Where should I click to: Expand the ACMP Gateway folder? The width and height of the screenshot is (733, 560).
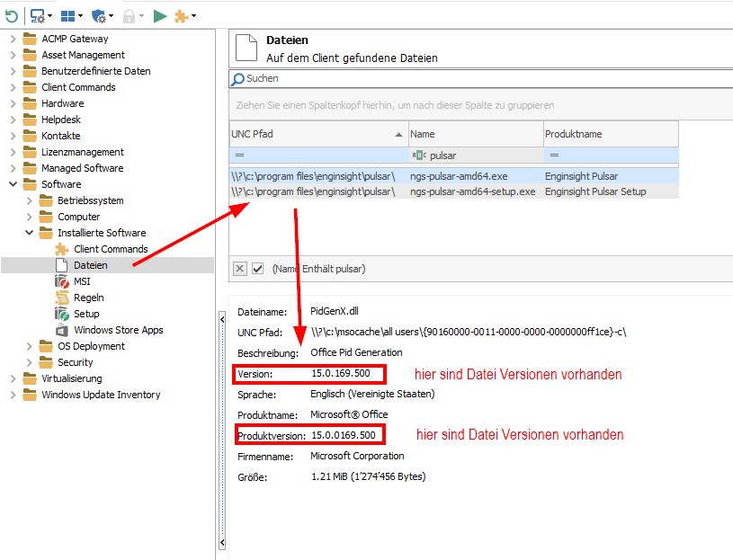[x=13, y=39]
